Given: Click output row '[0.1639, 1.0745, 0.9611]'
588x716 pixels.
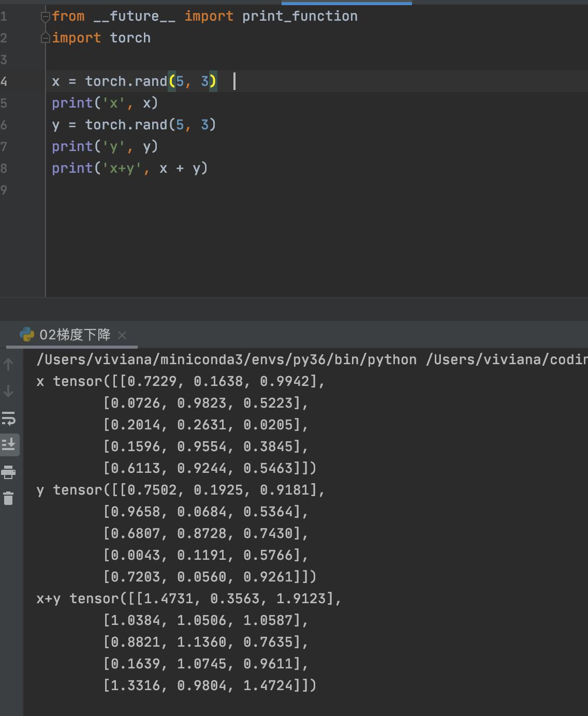Looking at the screenshot, I should coord(202,664).
